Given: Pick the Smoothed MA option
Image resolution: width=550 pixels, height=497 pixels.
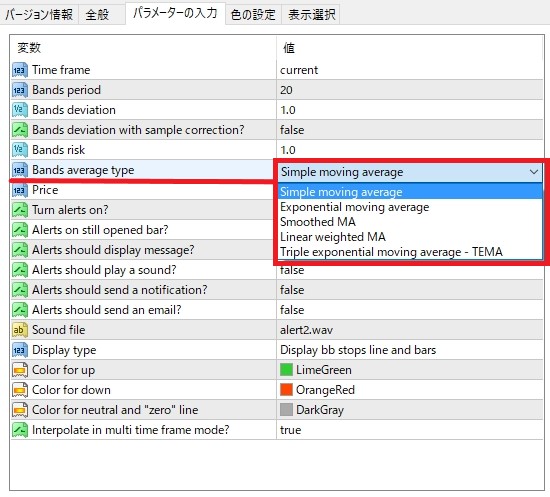Looking at the screenshot, I should pos(409,222).
